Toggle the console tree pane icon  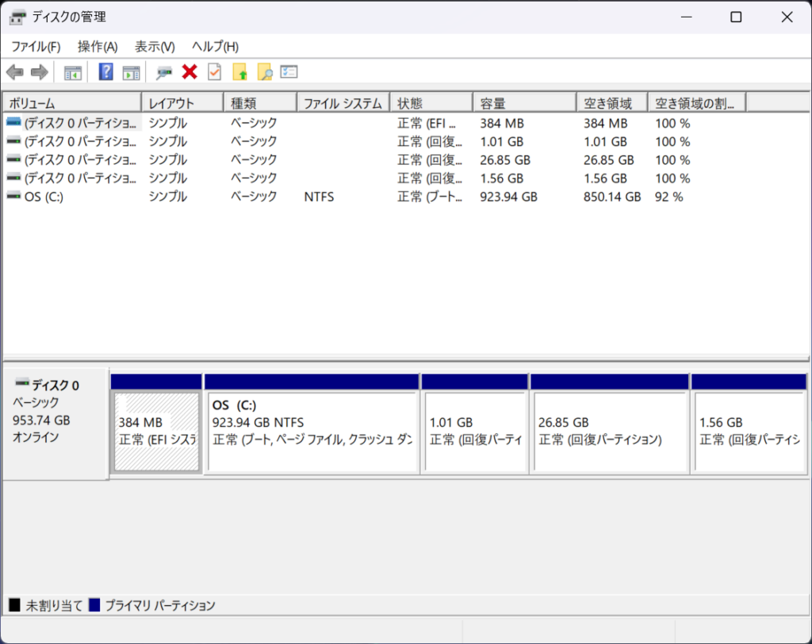73,73
